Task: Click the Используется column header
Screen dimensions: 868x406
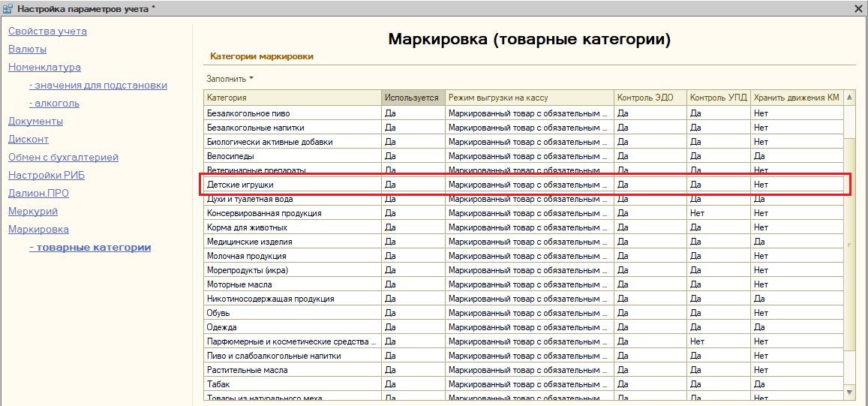Action: pyautogui.click(x=413, y=98)
